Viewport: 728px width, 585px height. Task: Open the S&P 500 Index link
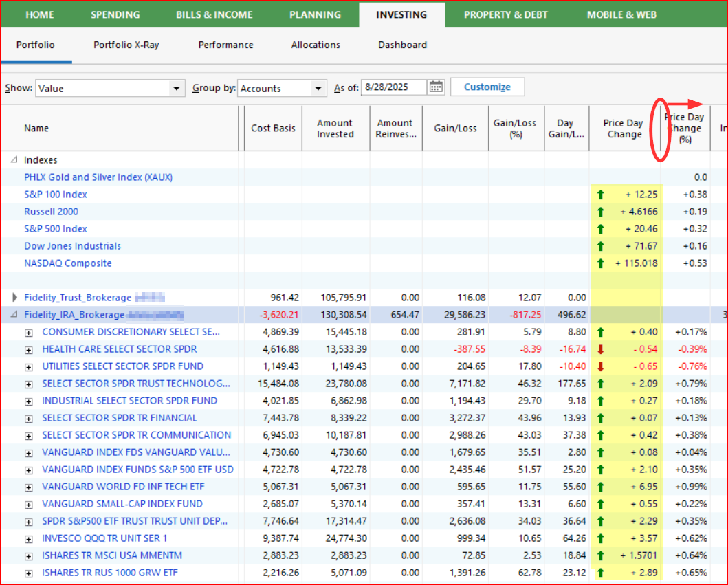pos(56,229)
